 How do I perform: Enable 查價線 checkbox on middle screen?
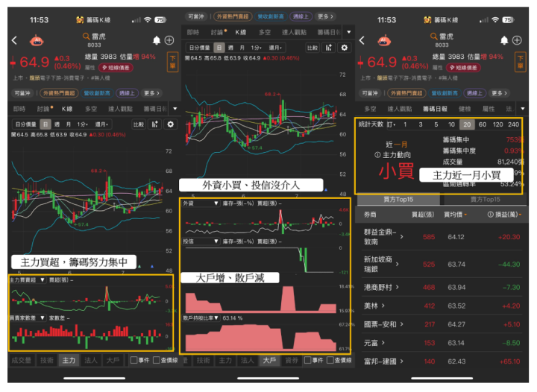330,360
